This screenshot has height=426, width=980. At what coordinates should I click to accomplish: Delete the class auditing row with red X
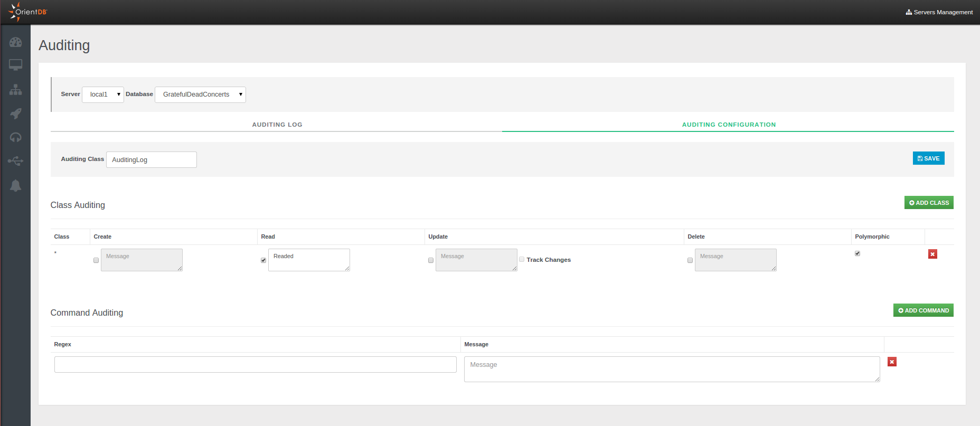932,254
